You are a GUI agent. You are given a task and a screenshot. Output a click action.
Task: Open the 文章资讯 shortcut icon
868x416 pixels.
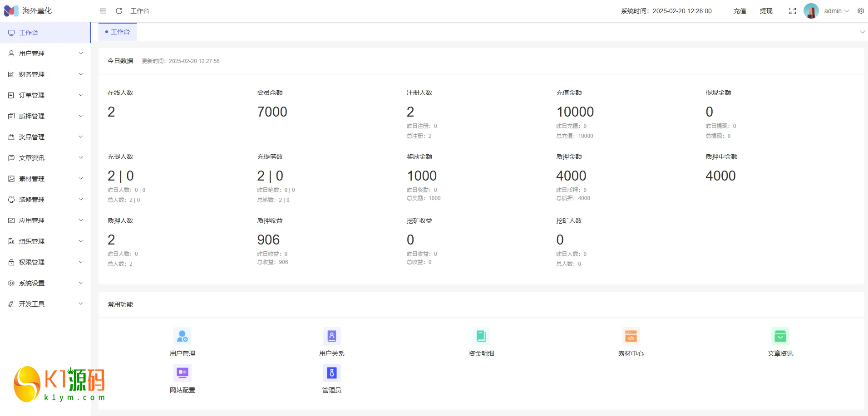pyautogui.click(x=780, y=336)
